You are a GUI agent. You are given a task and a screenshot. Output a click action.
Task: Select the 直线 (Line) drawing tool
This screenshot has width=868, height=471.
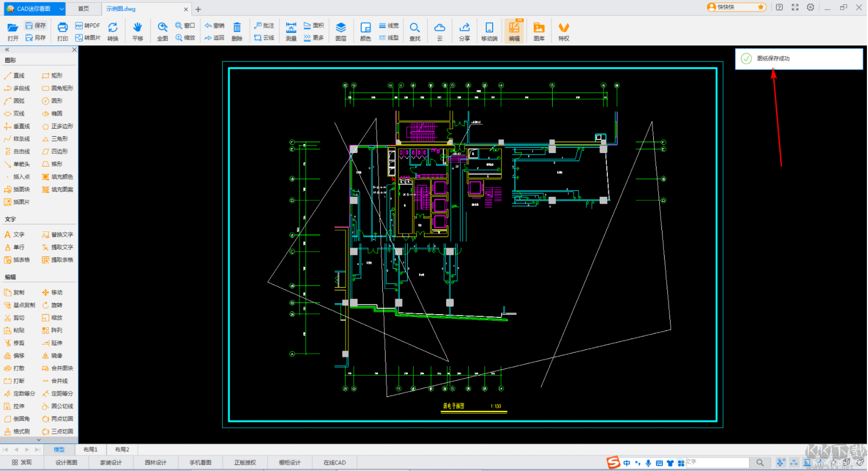coord(15,76)
